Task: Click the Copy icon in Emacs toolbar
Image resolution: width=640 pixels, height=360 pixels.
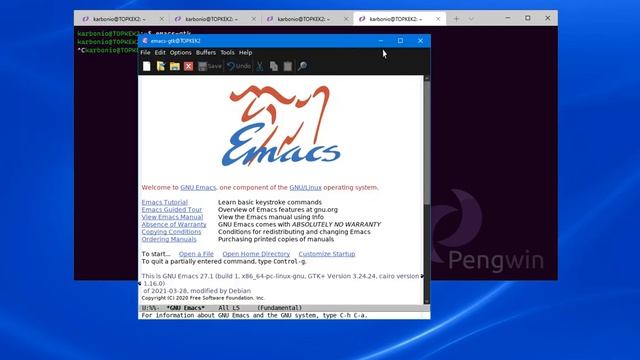Action: [273, 66]
